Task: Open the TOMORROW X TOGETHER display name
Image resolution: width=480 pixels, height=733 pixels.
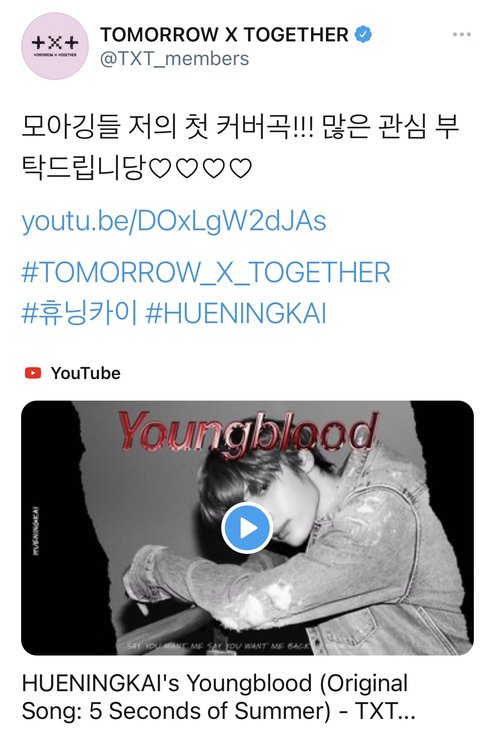Action: 224,35
